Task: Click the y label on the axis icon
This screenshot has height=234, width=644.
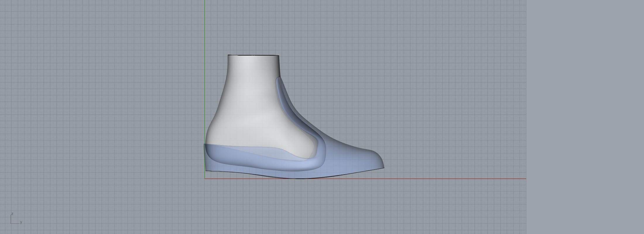Action: point(21,222)
